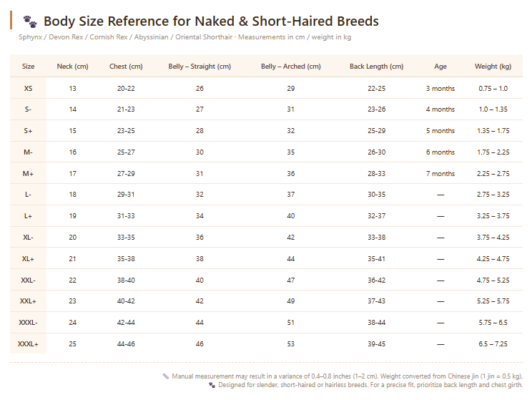Select the Age column header
Viewport: 532px width, 400px height.
[x=440, y=67]
